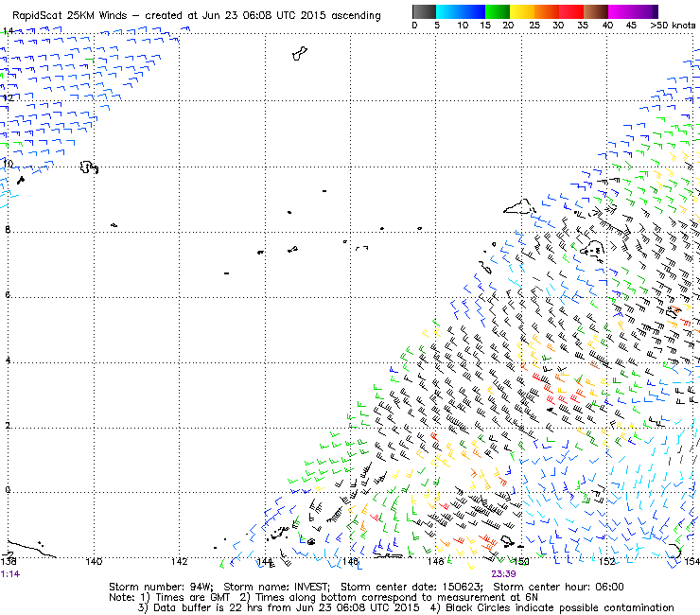
Task: Click the purple "1:14" swath time label
Action: [x=9, y=574]
